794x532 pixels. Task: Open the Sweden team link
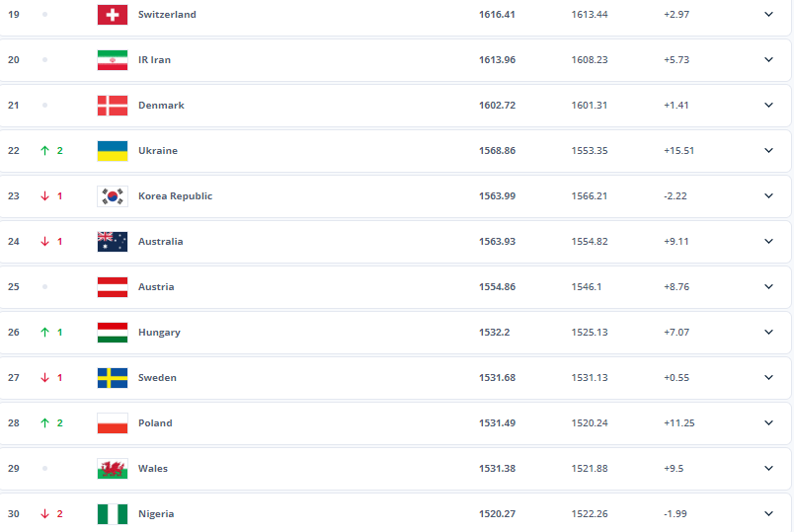tap(157, 378)
